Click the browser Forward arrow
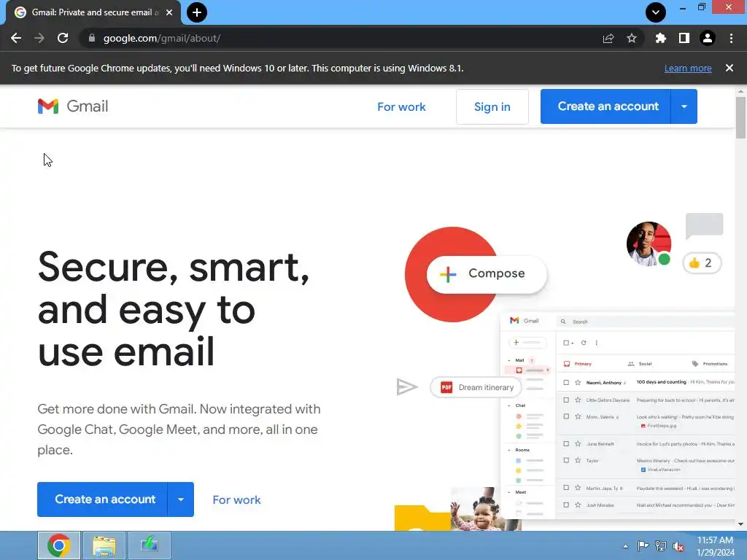747x560 pixels. [39, 38]
